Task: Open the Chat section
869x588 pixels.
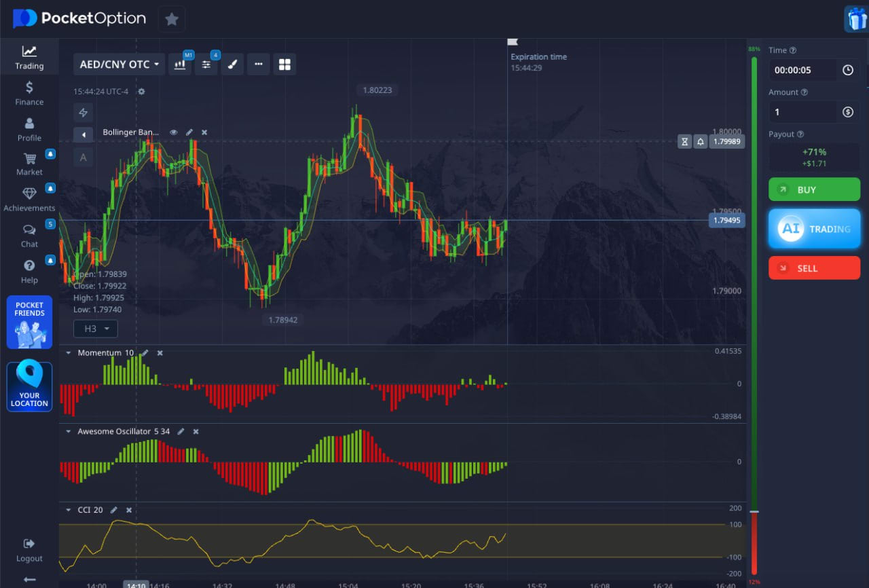Action: click(29, 236)
